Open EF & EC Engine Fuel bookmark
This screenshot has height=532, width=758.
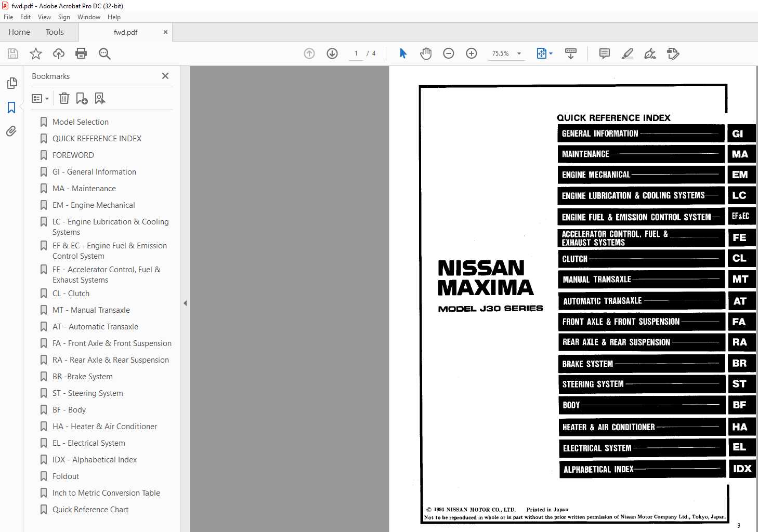tap(110, 251)
